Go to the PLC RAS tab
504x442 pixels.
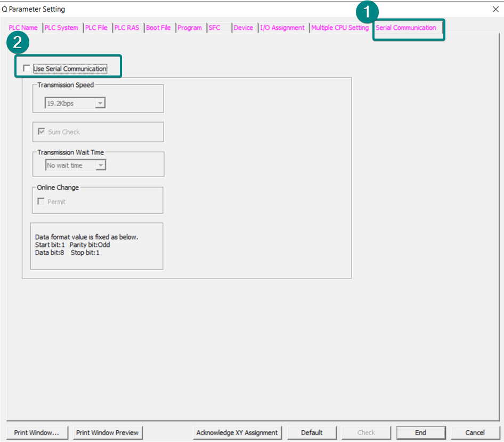tap(127, 28)
